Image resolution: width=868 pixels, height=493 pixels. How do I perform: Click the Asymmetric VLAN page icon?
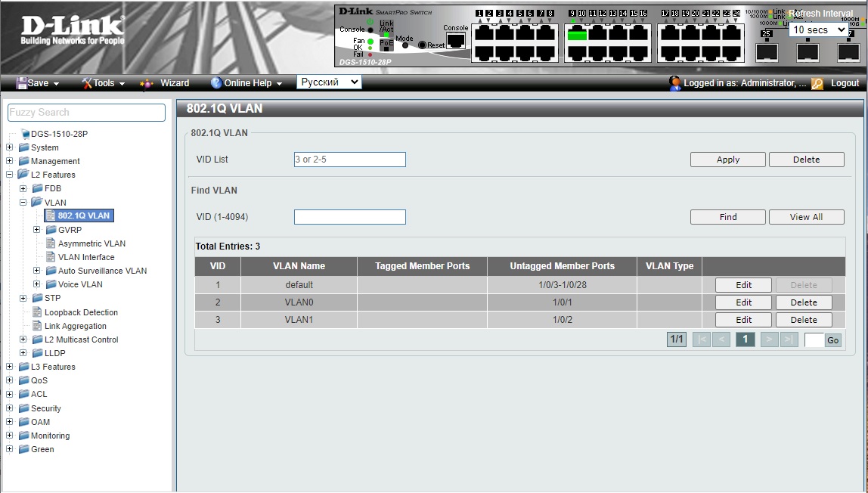(51, 243)
